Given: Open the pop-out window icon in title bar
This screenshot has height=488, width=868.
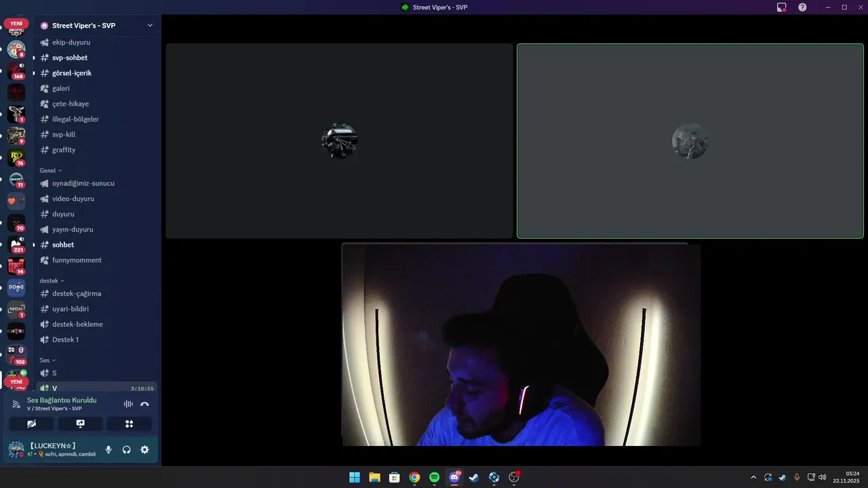Looking at the screenshot, I should click(782, 7).
